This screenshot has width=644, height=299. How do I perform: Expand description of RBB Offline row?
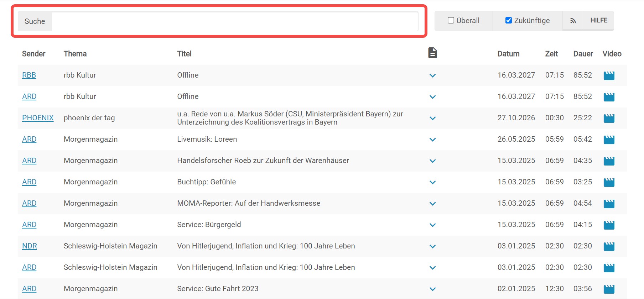[432, 75]
